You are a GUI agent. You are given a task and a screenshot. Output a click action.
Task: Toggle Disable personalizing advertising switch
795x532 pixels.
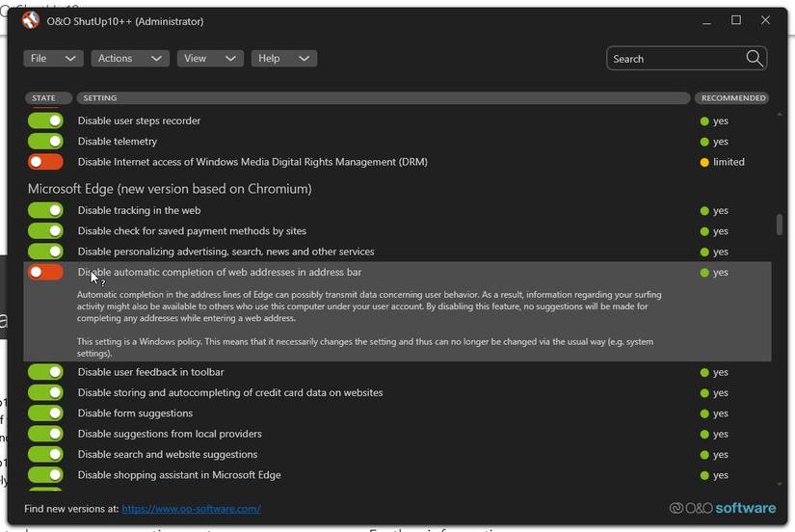45,251
